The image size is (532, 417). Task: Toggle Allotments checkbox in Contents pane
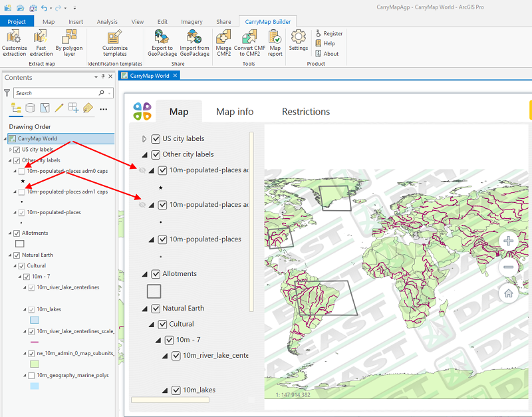(x=17, y=233)
